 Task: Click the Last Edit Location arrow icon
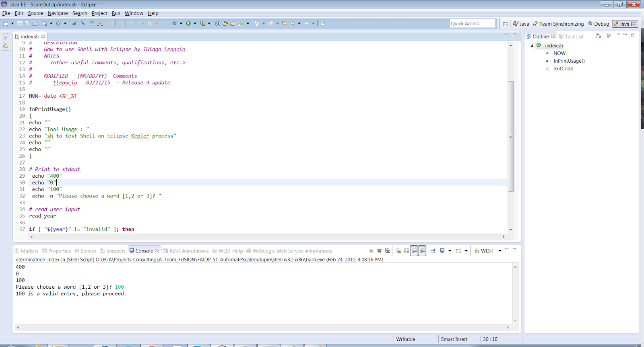click(x=284, y=23)
